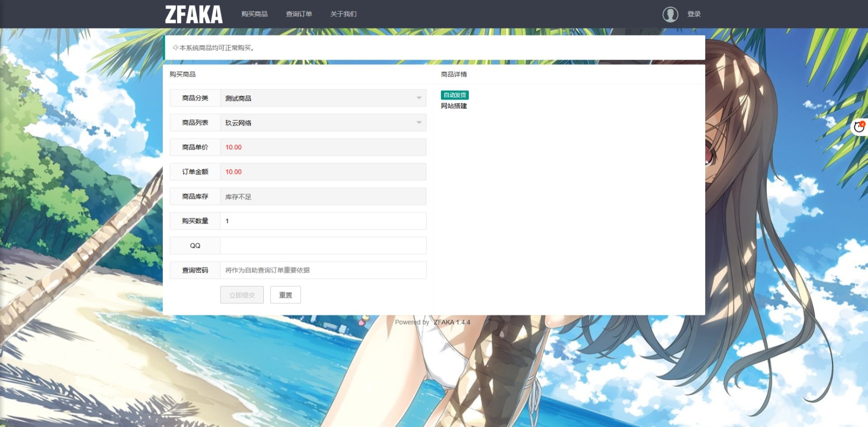Click the 重置 button
The height and width of the screenshot is (427, 868).
(285, 295)
